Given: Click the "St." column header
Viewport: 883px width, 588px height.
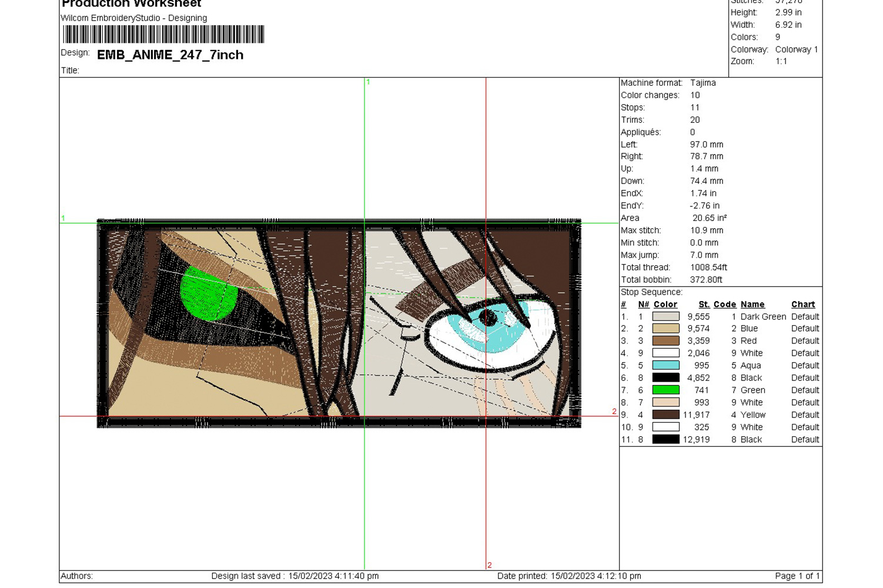Looking at the screenshot, I should (704, 304).
